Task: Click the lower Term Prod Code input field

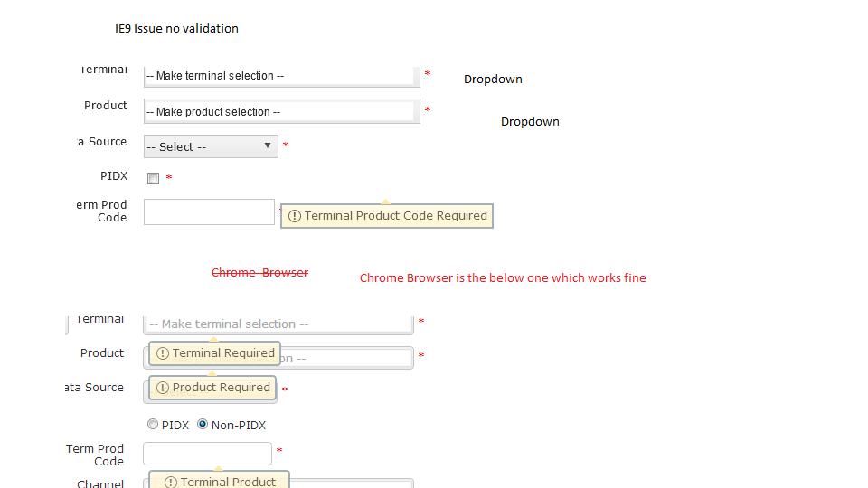Action: coord(207,454)
